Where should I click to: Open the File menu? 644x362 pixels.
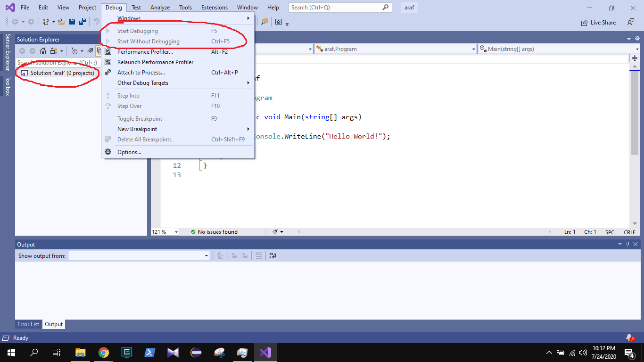(x=25, y=8)
